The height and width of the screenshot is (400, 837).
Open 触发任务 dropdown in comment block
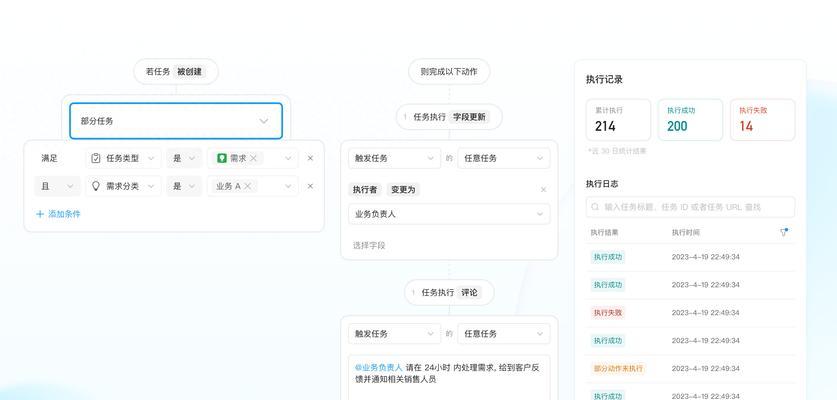[394, 334]
